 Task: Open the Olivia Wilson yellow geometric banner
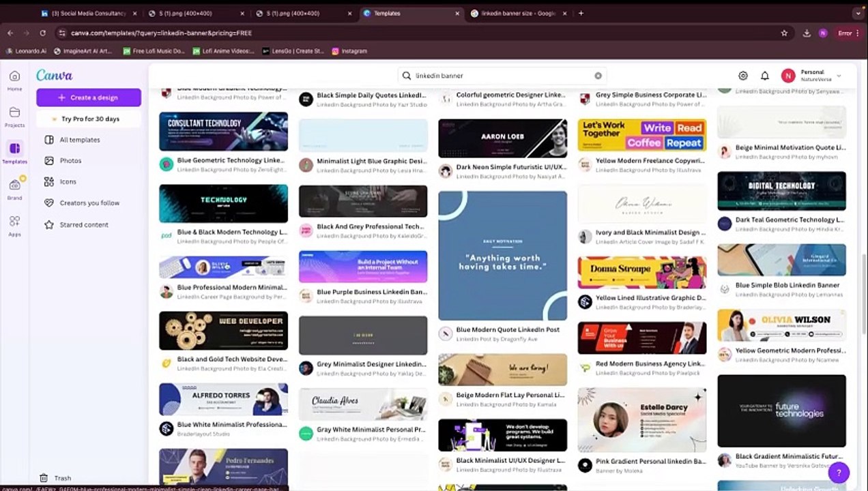pos(781,325)
